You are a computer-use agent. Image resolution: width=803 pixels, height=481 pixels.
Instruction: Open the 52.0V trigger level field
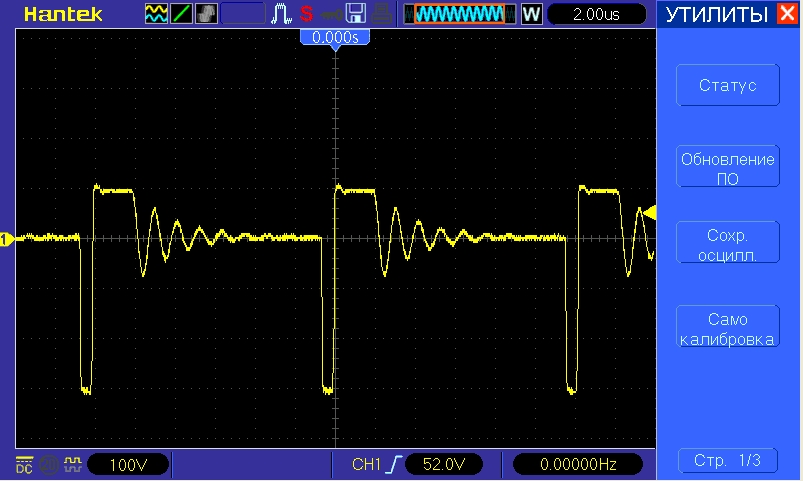point(445,465)
